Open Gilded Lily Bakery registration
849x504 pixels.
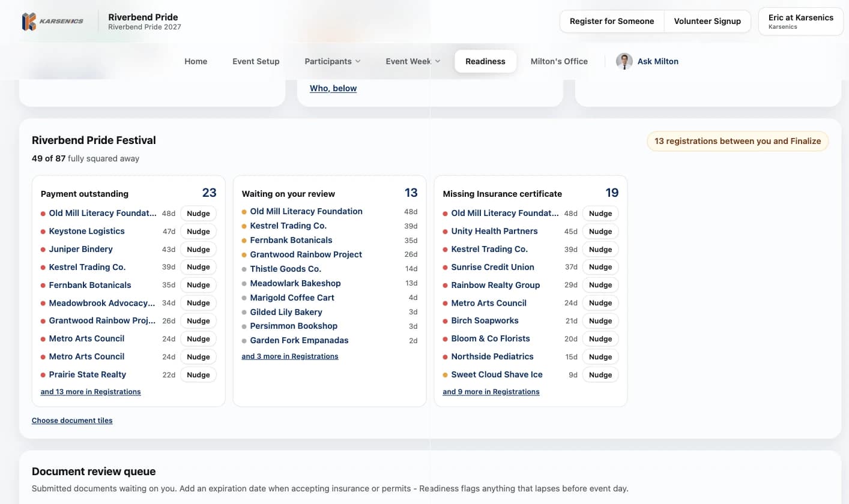(286, 312)
